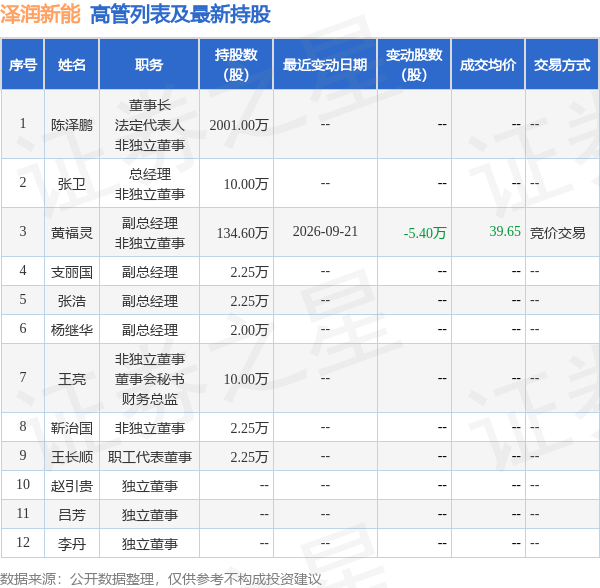Viewport: 600px width, 588px height.
Task: Open the 泽润新能 title link
Action: coord(40,14)
